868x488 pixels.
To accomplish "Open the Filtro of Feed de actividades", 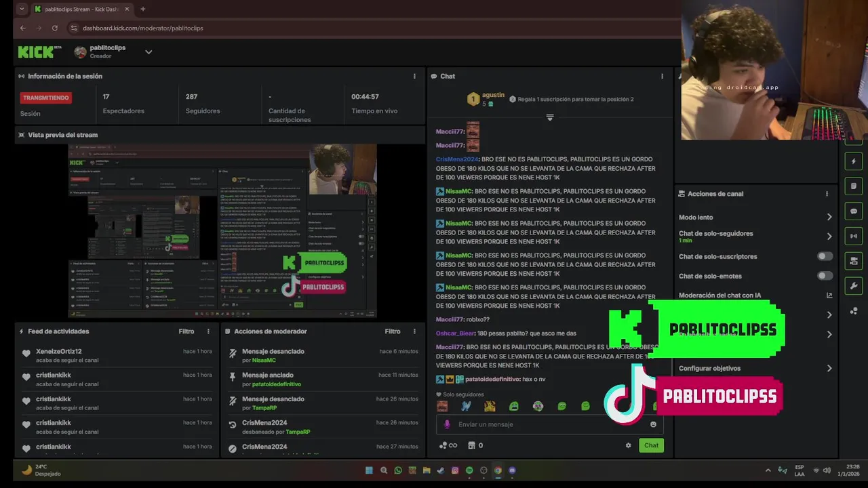I will [186, 331].
